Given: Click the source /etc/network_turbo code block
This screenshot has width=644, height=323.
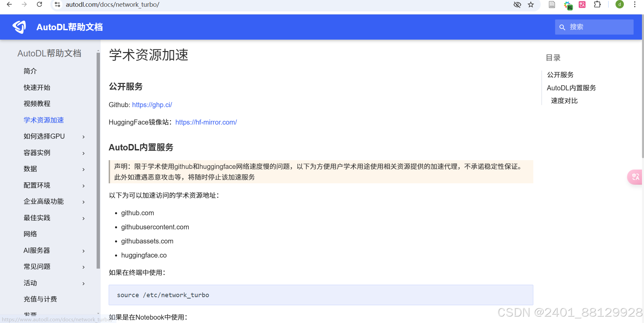Looking at the screenshot, I should tap(321, 295).
